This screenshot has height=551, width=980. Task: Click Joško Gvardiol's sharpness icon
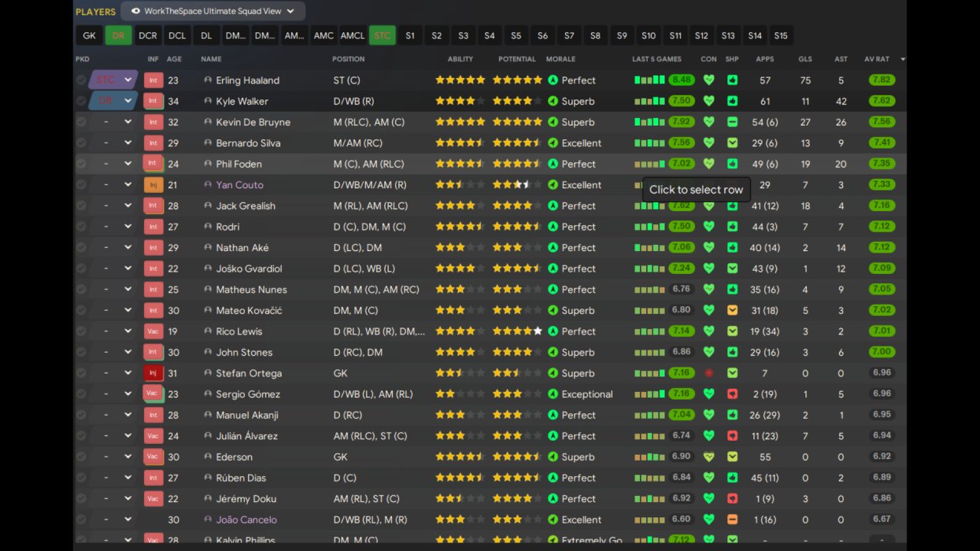(x=733, y=269)
